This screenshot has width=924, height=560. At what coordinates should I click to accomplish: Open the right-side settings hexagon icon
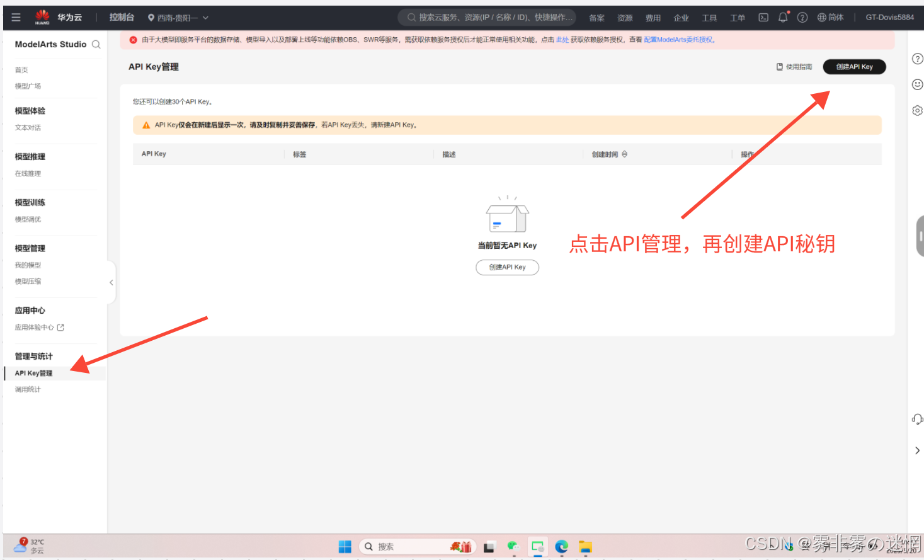pos(918,110)
